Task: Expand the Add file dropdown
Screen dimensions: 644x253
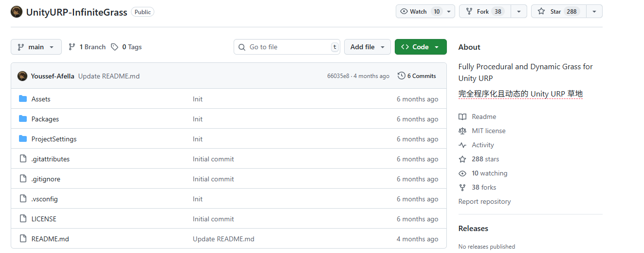Action: tap(368, 47)
